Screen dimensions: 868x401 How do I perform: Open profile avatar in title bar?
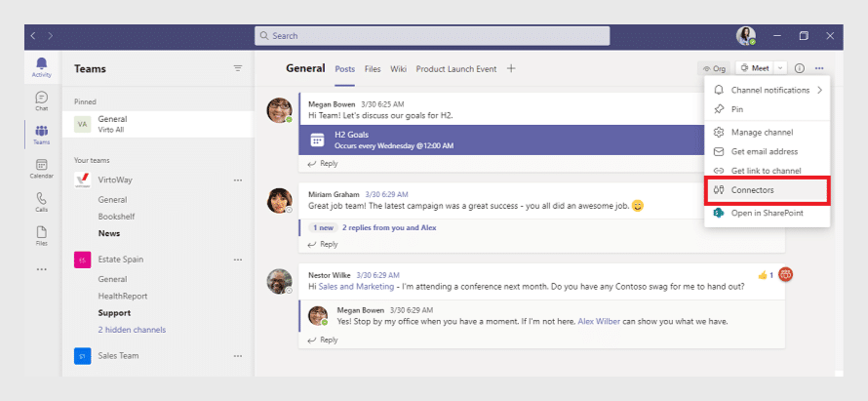746,36
